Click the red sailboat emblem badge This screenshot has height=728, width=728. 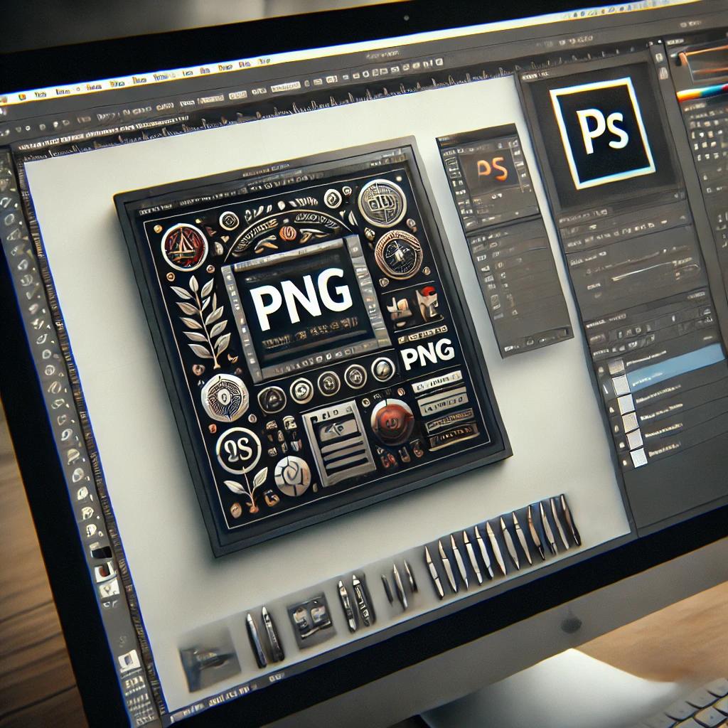pos(184,247)
